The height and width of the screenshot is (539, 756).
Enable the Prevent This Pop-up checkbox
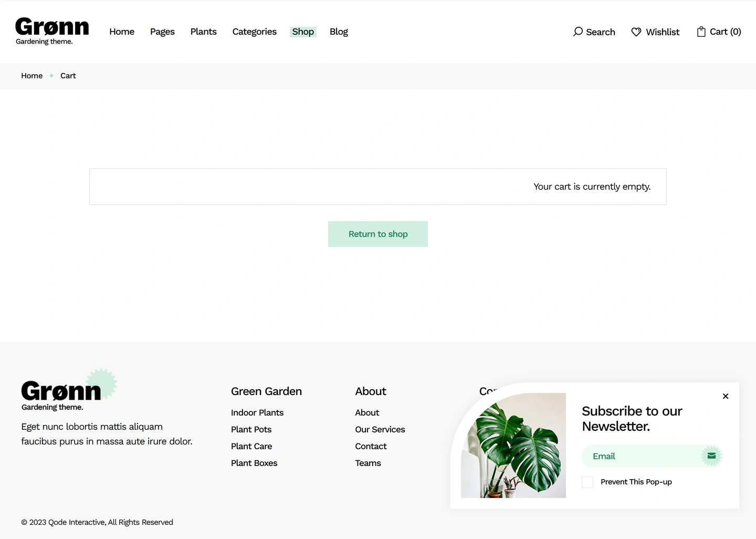pos(587,482)
